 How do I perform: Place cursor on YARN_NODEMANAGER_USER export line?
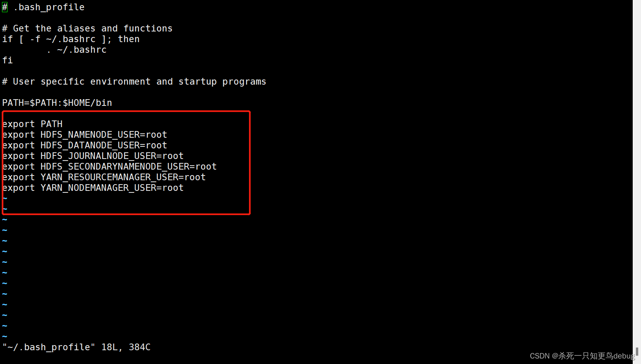(93, 188)
